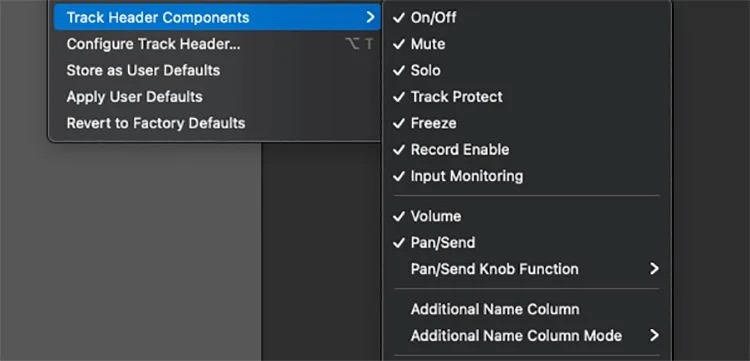Click chevron beside Track Header Components

[x=370, y=18]
